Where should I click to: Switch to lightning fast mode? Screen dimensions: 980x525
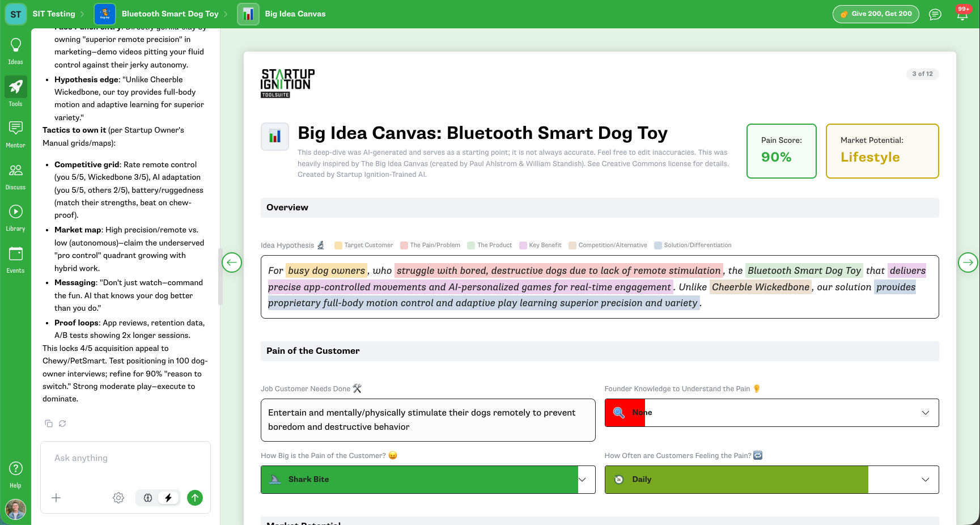click(x=168, y=498)
